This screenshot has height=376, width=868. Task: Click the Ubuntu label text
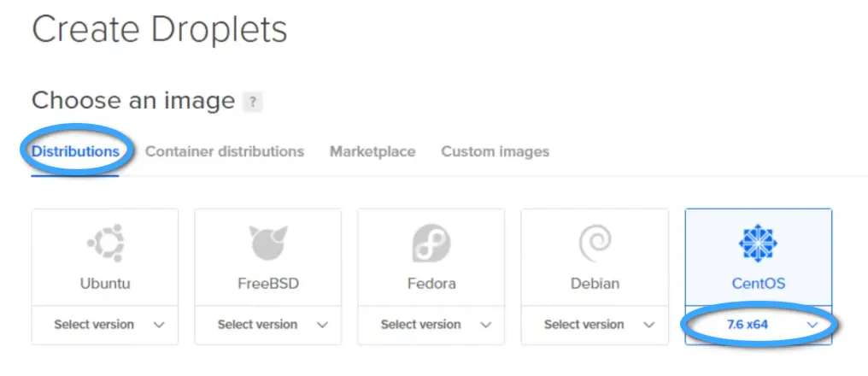click(105, 284)
